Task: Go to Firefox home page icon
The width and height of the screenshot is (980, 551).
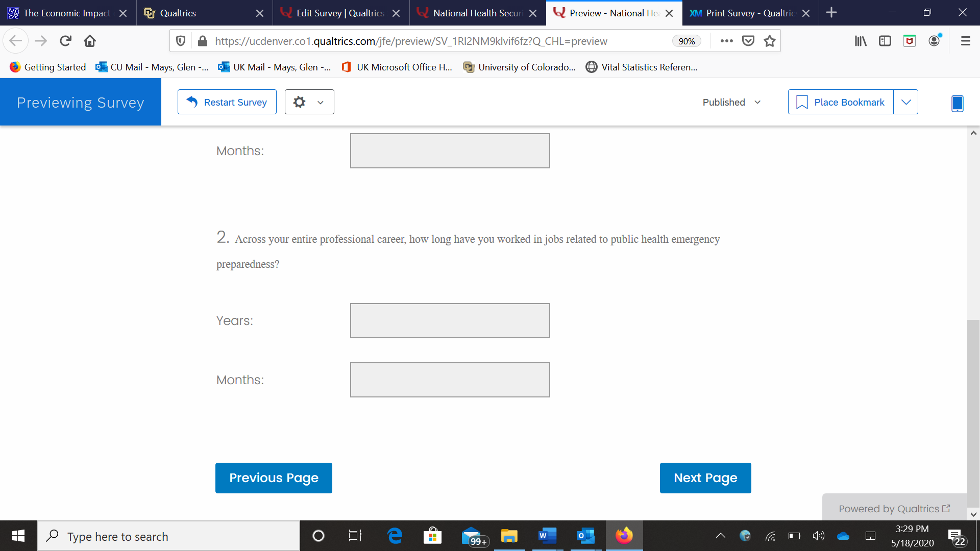Action: (90, 41)
